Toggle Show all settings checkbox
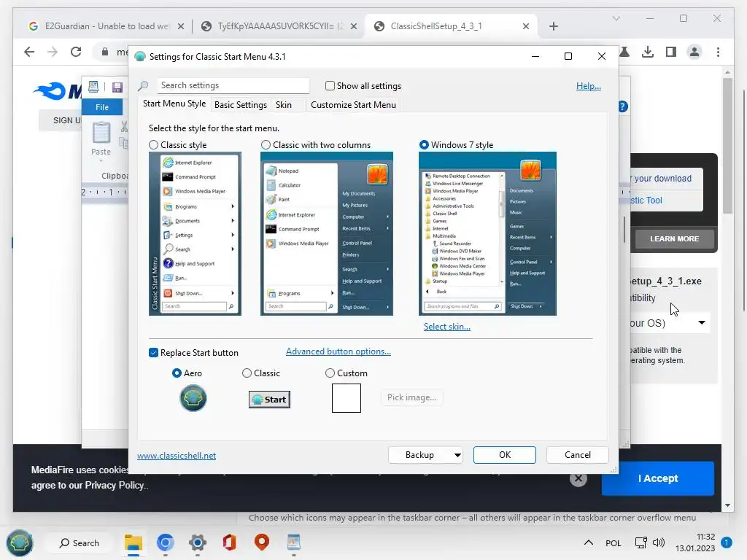Screen dimensions: 747x560 coord(330,86)
